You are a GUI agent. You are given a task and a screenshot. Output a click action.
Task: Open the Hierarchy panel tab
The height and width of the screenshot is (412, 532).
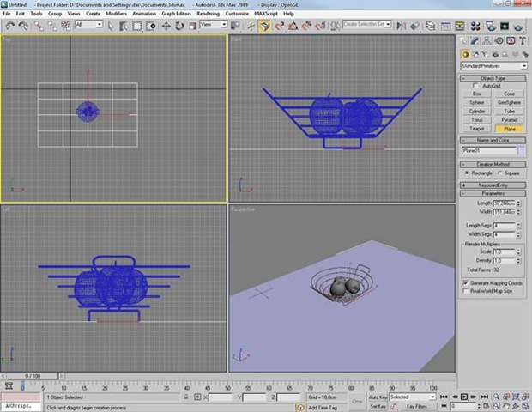tap(487, 40)
